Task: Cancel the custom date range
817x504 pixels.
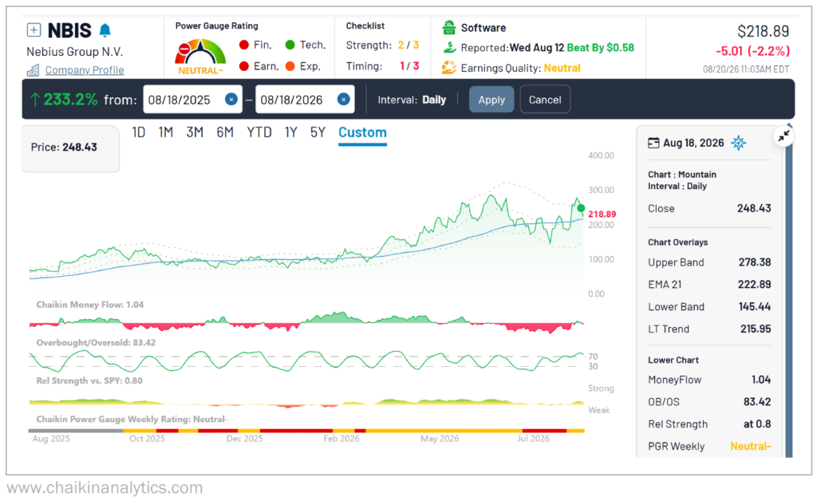Action: [x=545, y=100]
